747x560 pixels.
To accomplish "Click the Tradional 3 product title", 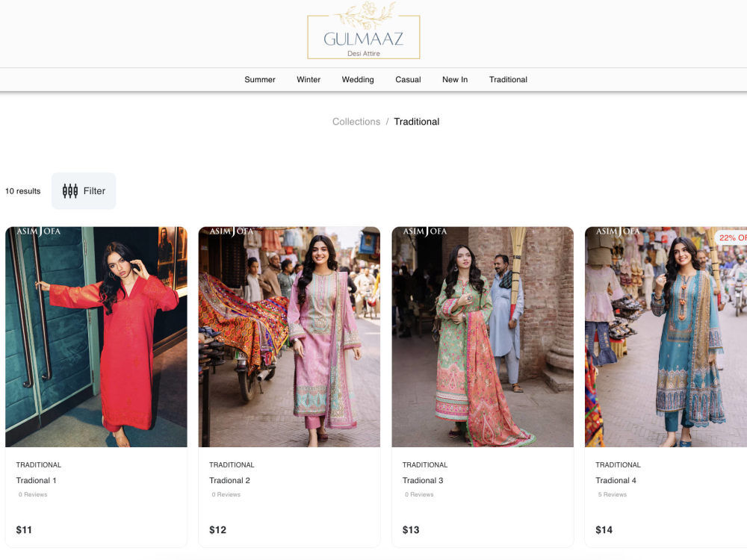I will pyautogui.click(x=423, y=480).
